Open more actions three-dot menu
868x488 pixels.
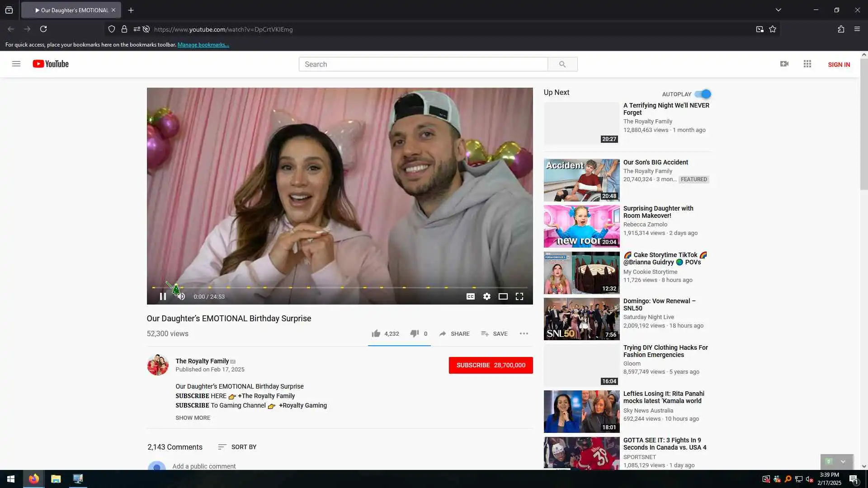(524, 333)
